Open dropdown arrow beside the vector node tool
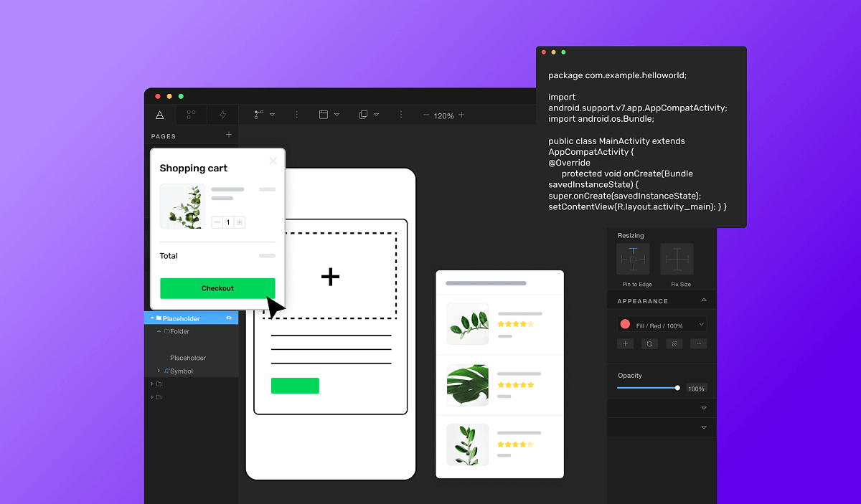 pos(273,115)
